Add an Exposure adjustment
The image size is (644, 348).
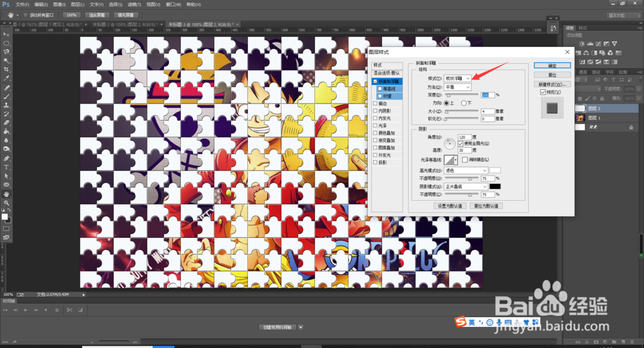[x=606, y=44]
